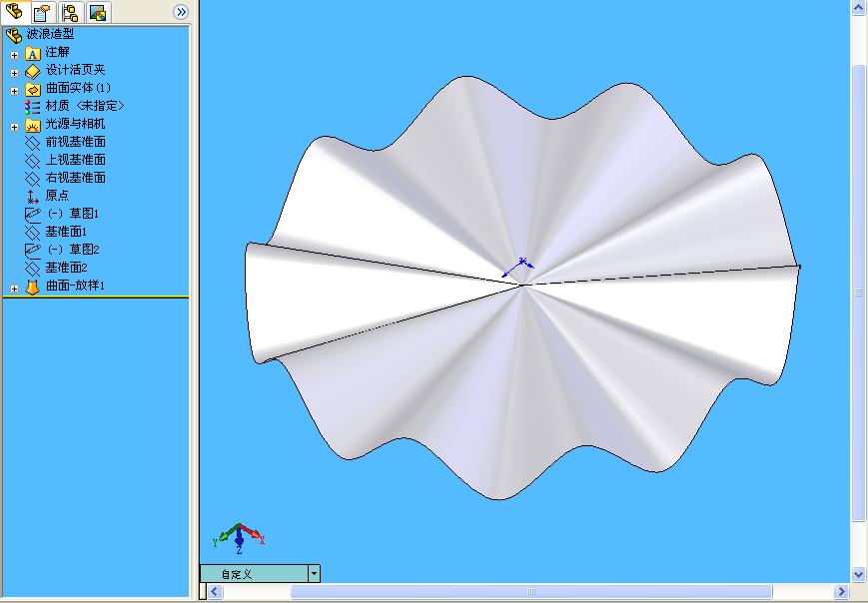Expand the 光源与相机 folder
This screenshot has width=868, height=603.
pos(14,127)
